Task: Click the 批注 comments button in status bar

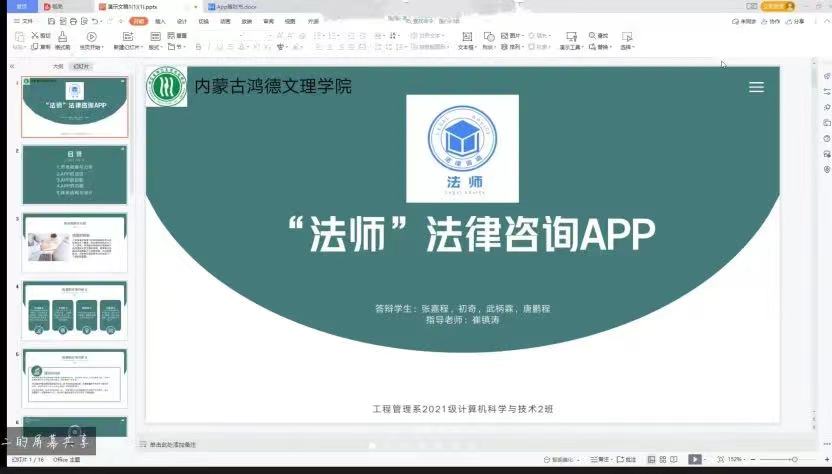Action: (x=627, y=459)
